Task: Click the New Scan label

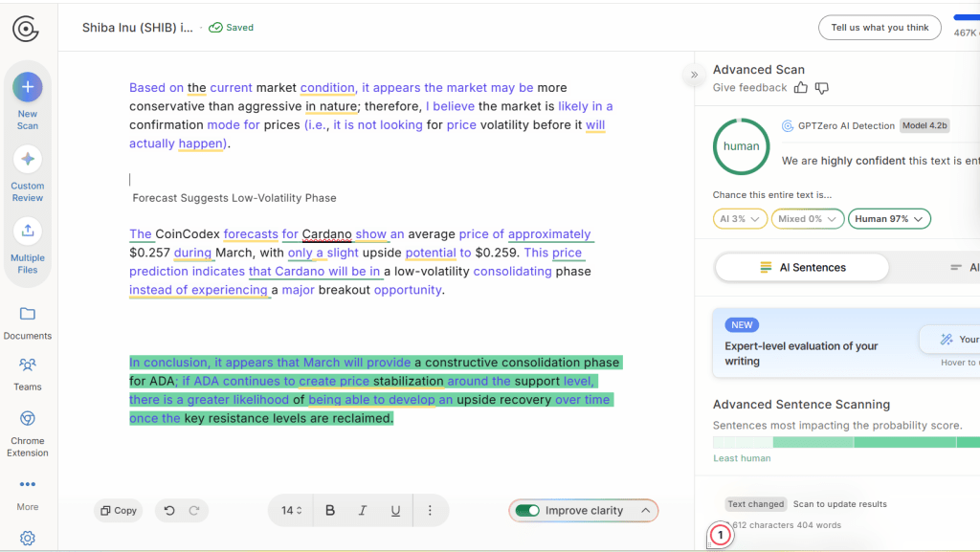Action: [x=28, y=120]
